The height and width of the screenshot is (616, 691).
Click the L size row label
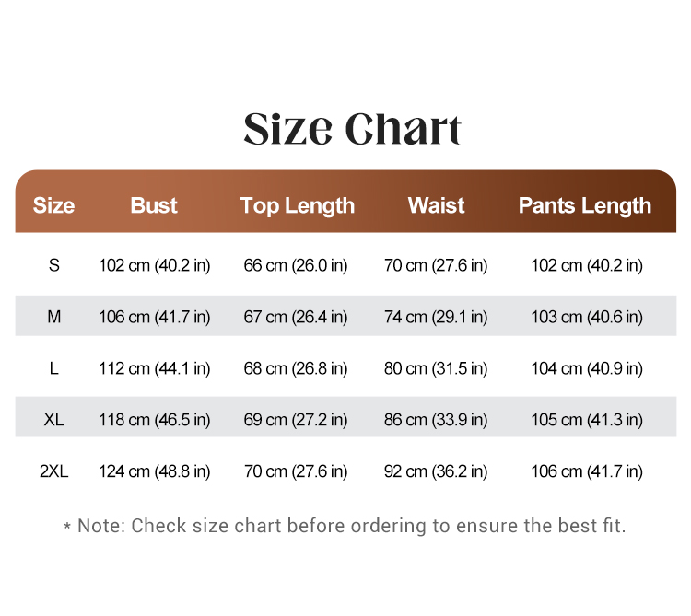pos(53,368)
